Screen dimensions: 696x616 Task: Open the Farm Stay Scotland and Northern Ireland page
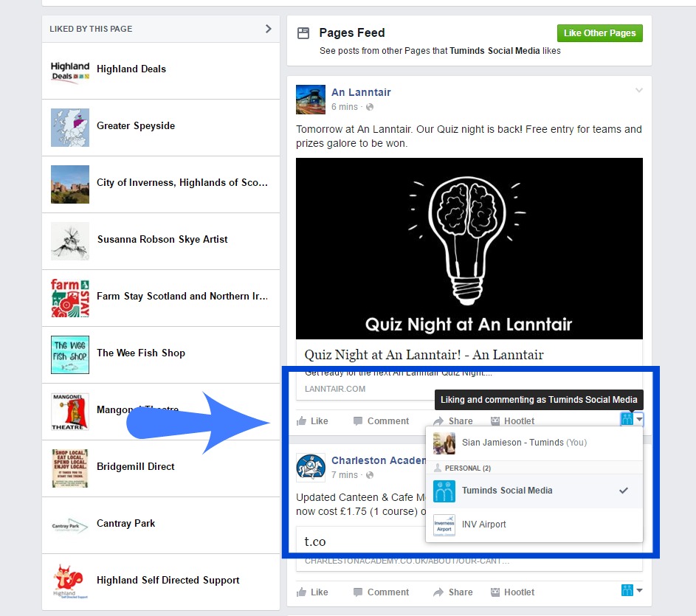tap(182, 297)
